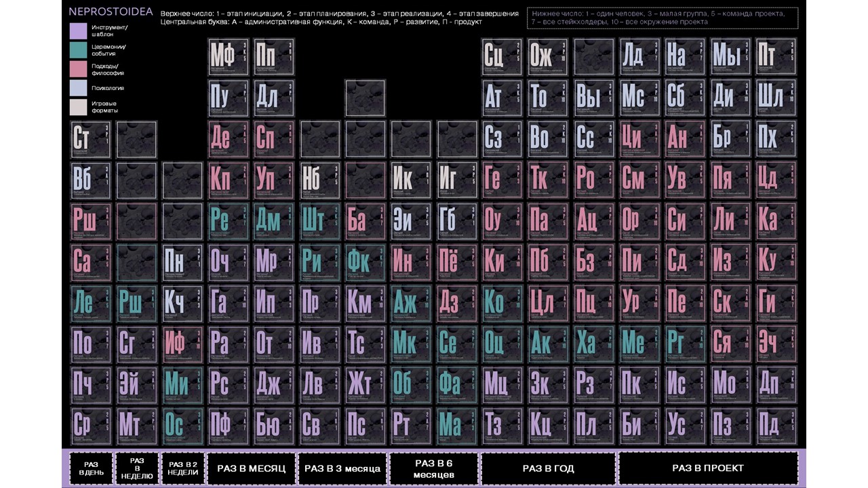Viewport: 868px width, 488px height.
Task: Select the teal Дм element tile
Action: point(274,221)
